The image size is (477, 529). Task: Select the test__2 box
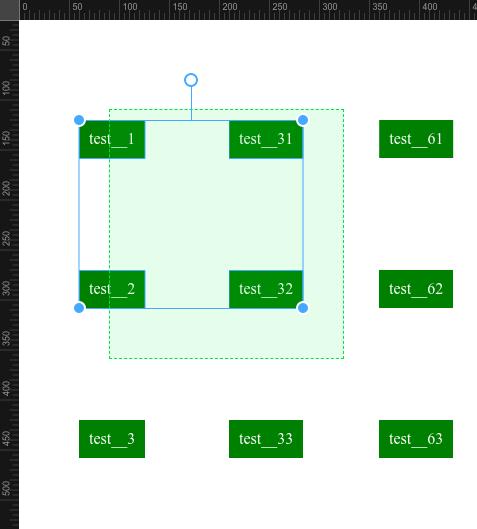[x=112, y=289]
